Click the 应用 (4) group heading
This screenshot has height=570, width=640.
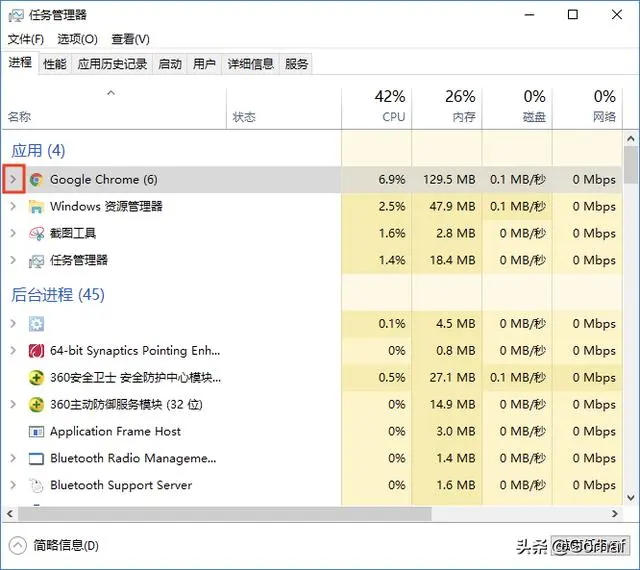pyautogui.click(x=38, y=151)
